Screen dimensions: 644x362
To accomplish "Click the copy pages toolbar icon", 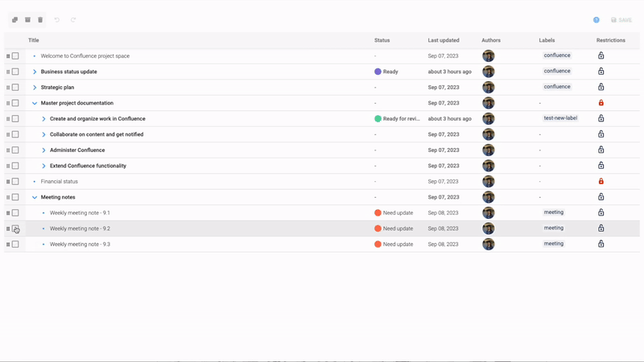I will (x=14, y=20).
